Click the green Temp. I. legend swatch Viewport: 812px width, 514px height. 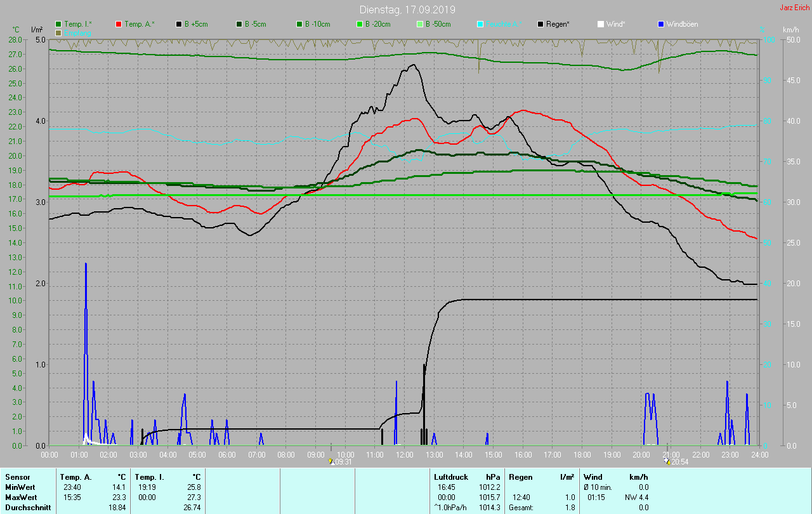tap(59, 24)
